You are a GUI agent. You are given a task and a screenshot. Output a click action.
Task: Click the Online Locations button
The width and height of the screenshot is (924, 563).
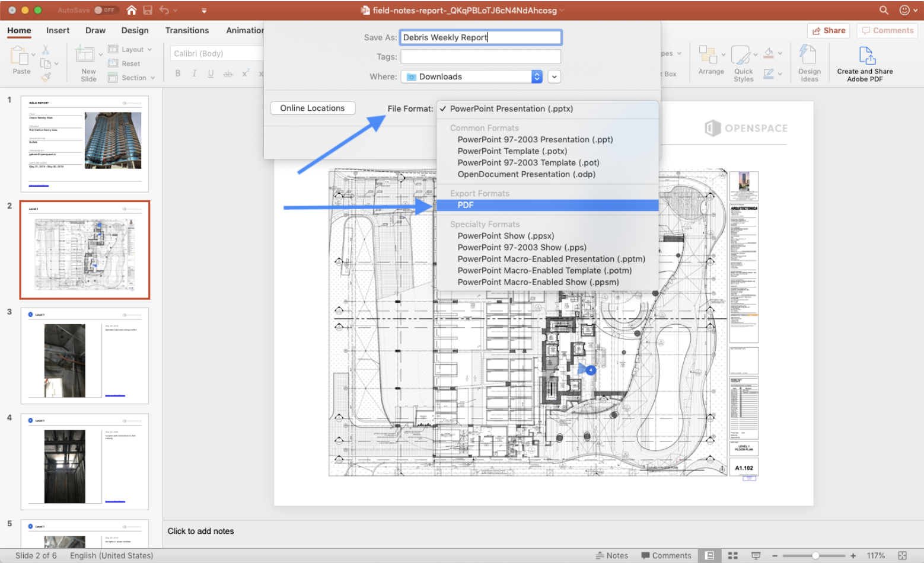coord(312,108)
